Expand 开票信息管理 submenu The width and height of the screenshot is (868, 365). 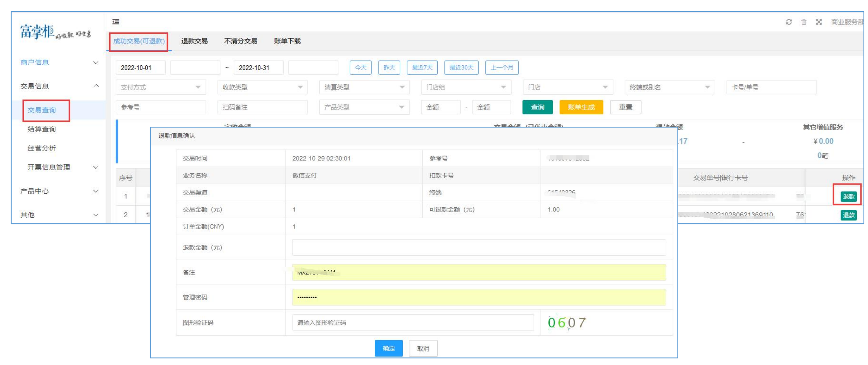[63, 167]
